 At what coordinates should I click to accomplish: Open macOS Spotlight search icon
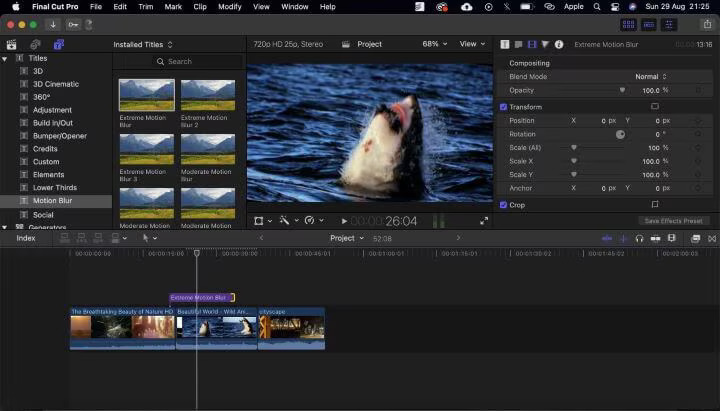pyautogui.click(x=596, y=7)
